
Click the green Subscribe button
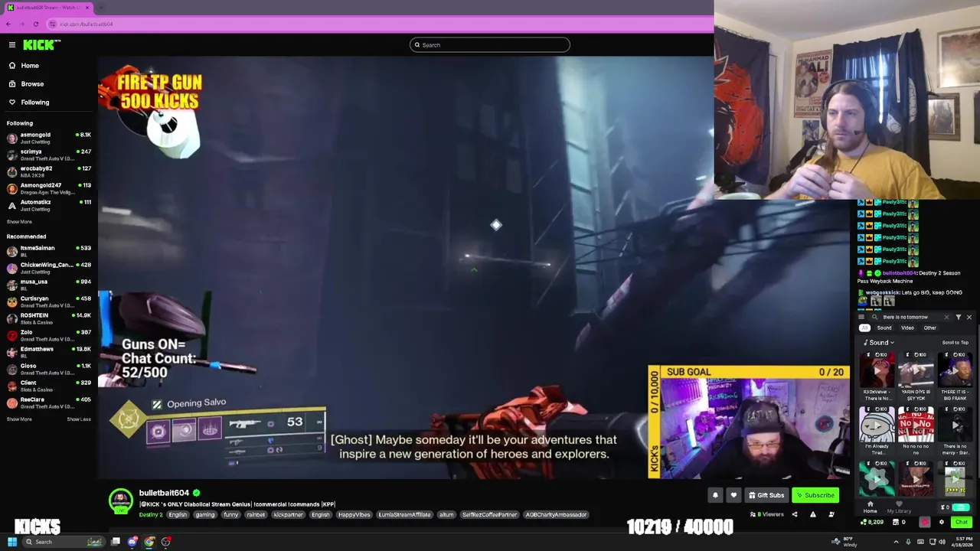(815, 495)
